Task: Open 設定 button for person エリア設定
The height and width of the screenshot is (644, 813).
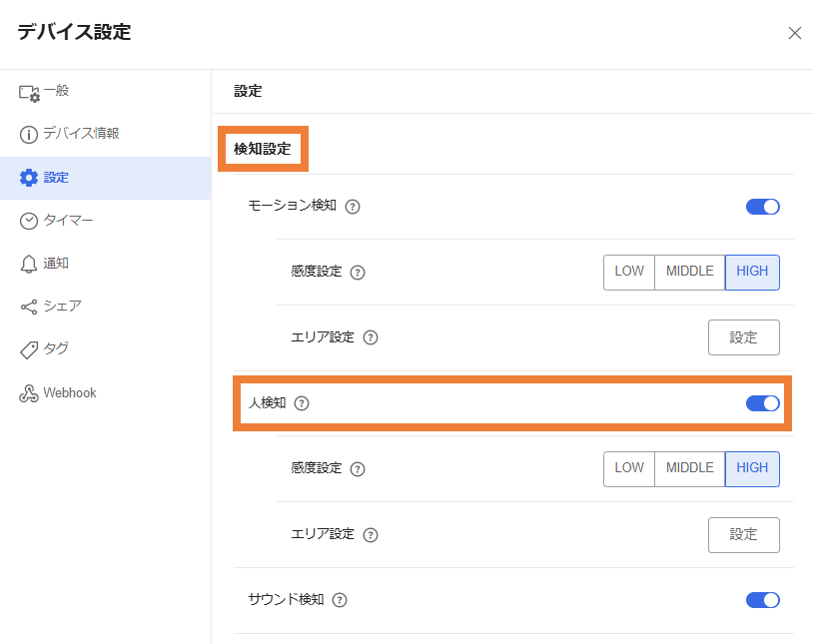Action: click(743, 534)
